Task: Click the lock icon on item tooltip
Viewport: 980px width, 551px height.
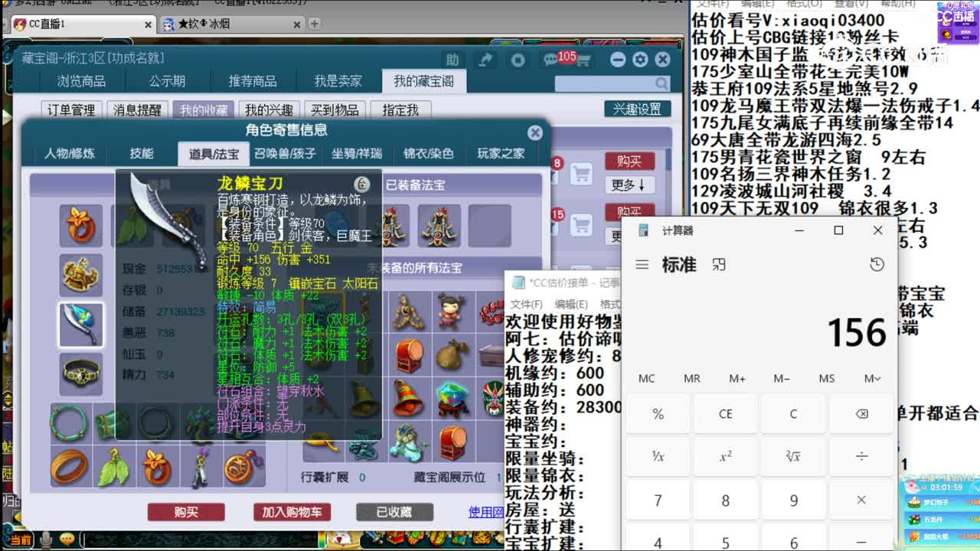Action: (x=362, y=184)
